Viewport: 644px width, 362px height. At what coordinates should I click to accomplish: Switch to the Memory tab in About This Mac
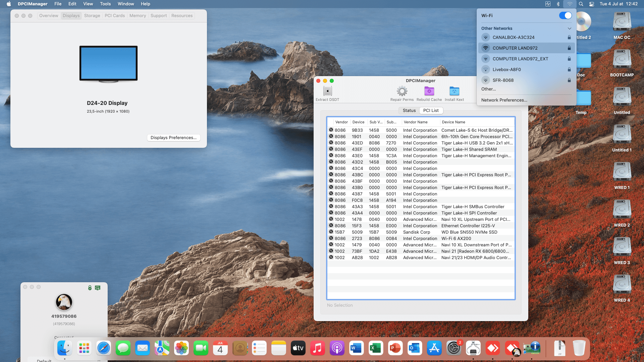pos(138,16)
